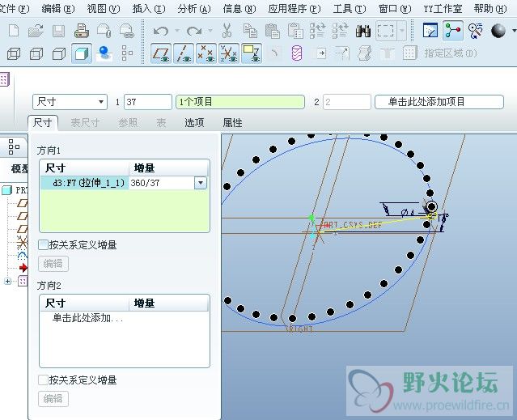Select the No Hidden display icon
The image size is (517, 420).
click(x=59, y=53)
